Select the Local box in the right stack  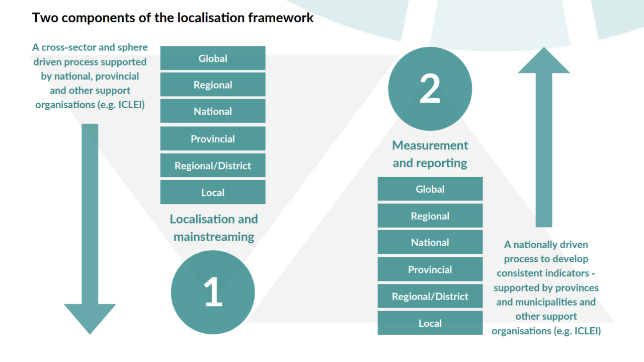(x=430, y=323)
